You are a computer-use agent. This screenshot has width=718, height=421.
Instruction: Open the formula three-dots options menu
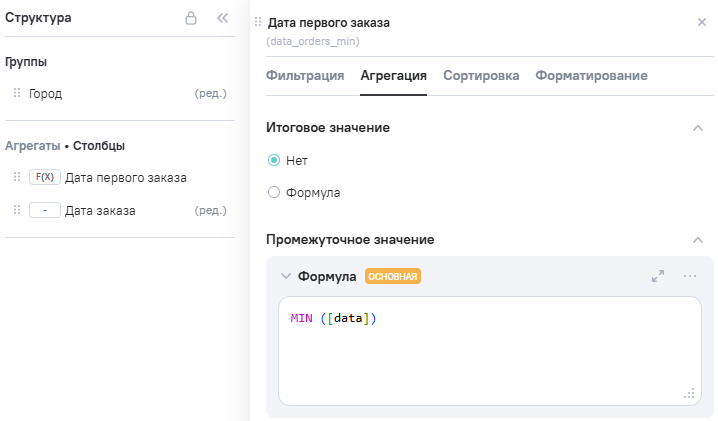690,276
